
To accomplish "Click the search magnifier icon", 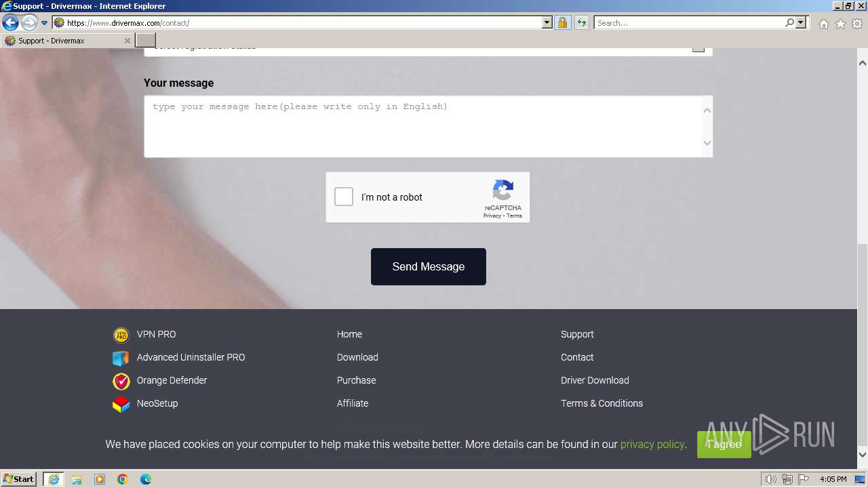I will point(789,23).
